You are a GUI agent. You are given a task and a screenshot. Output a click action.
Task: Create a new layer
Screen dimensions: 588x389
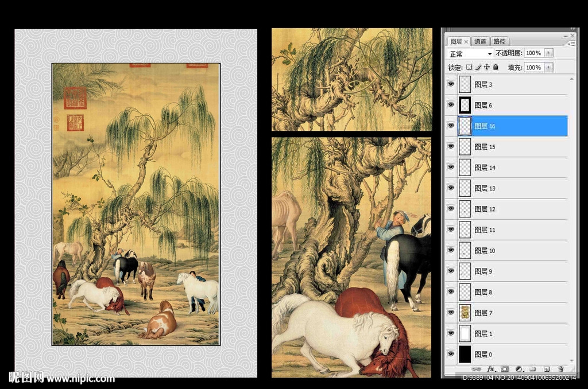(547, 369)
